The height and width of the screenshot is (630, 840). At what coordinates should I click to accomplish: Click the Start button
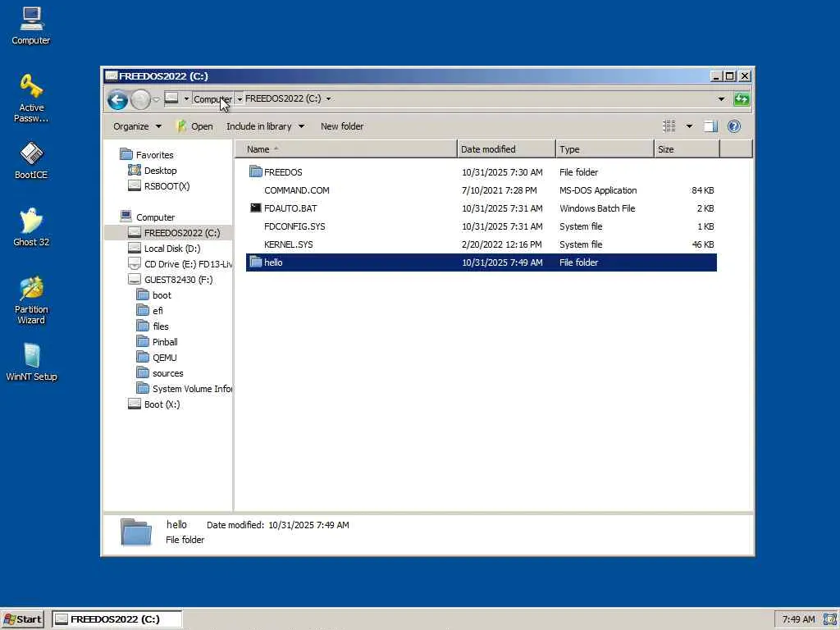pyautogui.click(x=22, y=619)
